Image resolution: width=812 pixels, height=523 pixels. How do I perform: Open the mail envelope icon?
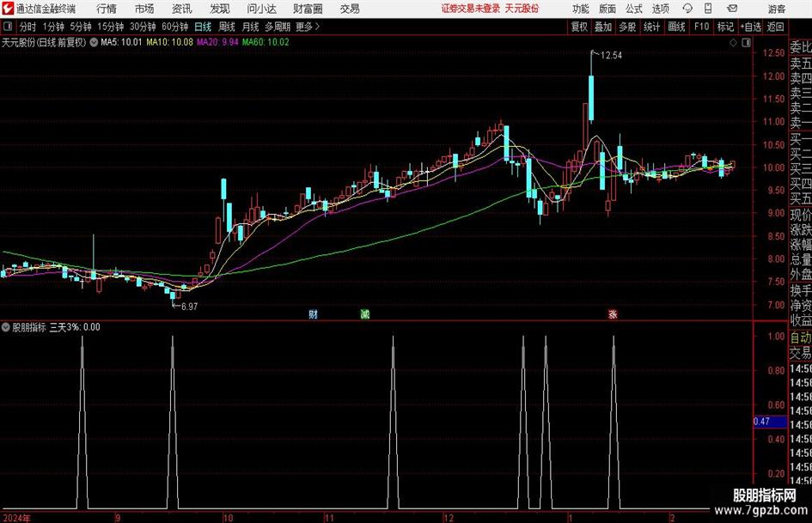[732, 9]
